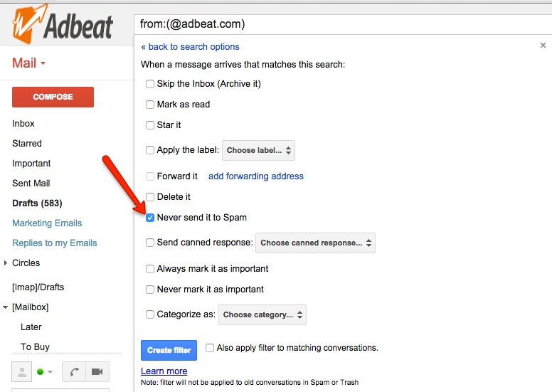
Task: Click the Adbeat logo
Action: (63, 24)
